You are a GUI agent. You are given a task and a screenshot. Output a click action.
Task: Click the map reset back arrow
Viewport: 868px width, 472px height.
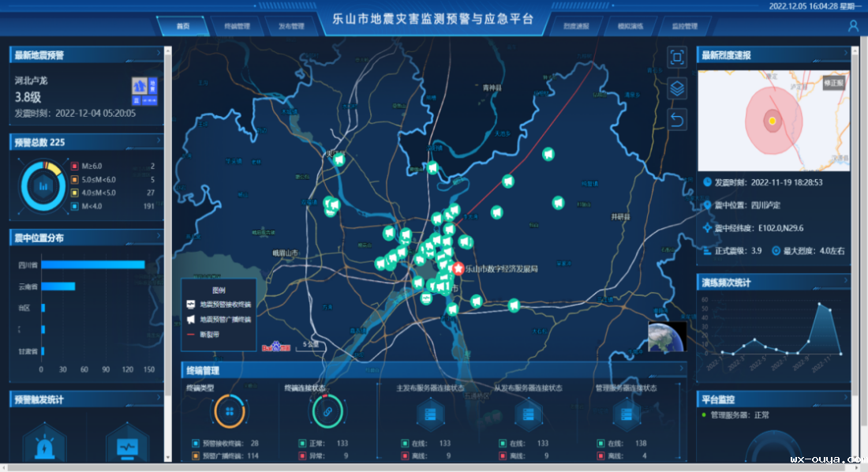(676, 119)
